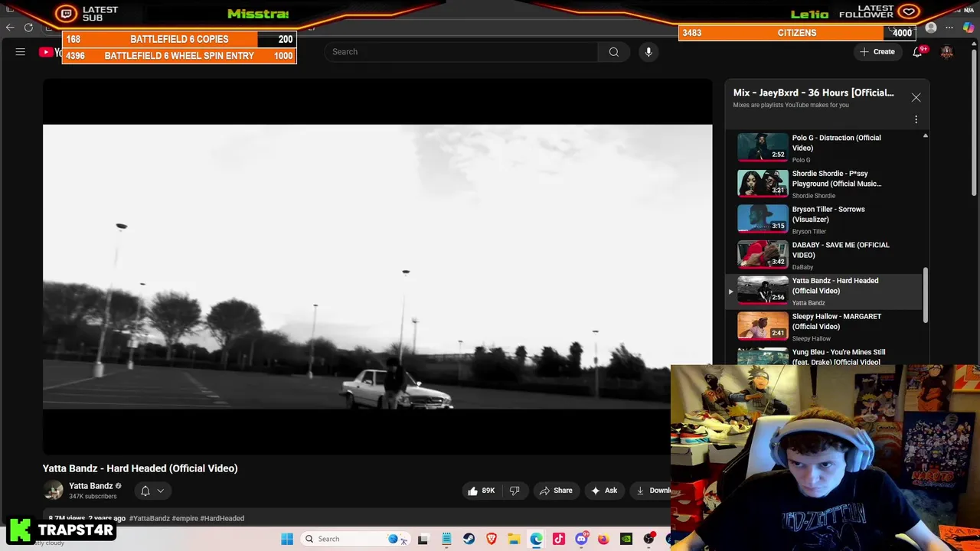980x551 pixels.
Task: Open the browser profile icon
Action: coord(931,28)
